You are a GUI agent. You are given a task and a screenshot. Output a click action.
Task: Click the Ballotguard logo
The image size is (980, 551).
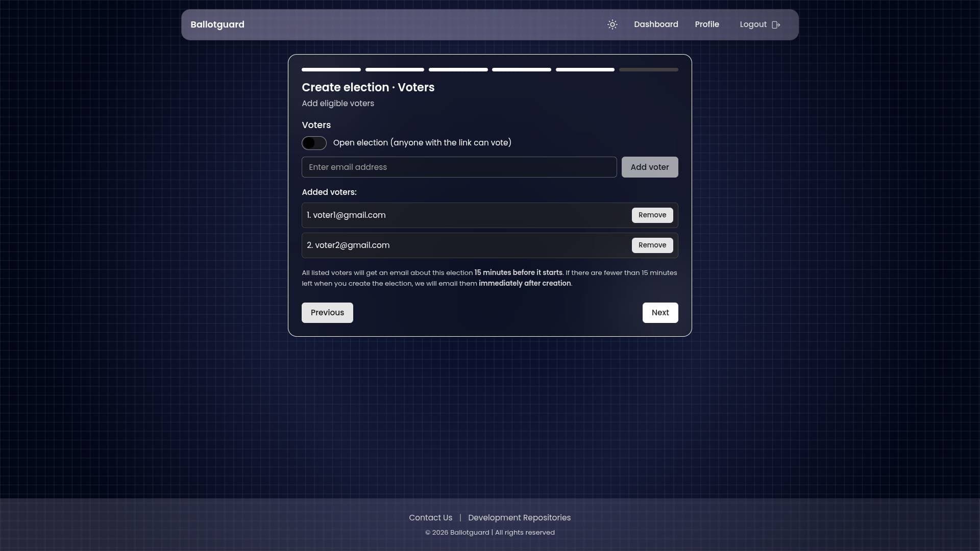pos(217,24)
